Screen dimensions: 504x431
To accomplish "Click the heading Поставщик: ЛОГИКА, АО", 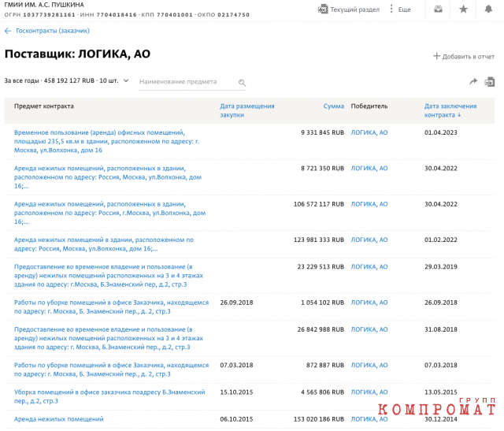I will (x=77, y=54).
